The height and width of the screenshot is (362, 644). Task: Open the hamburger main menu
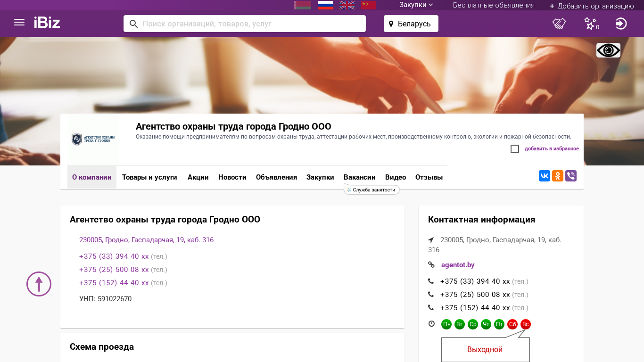coord(19,23)
